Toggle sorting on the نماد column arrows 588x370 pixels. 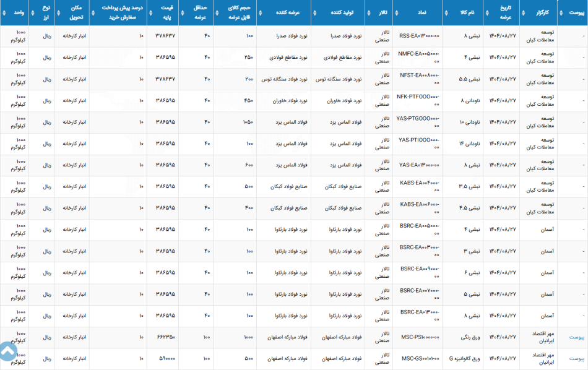click(x=397, y=13)
